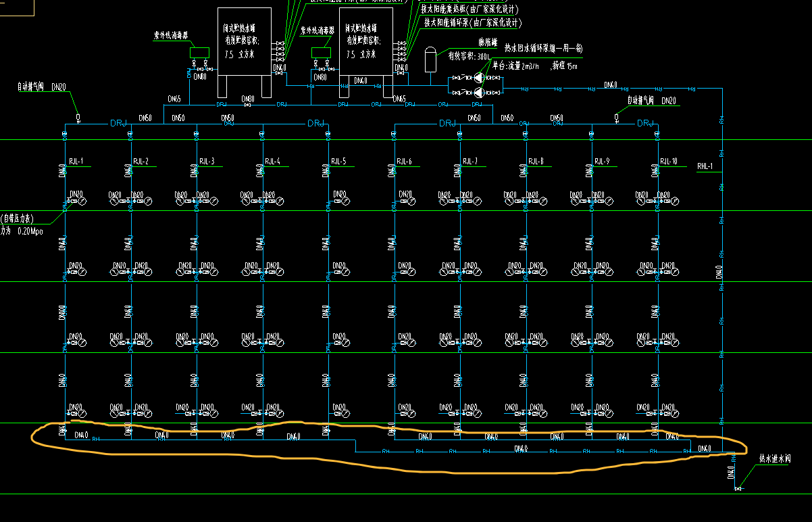Select the RJL-7 riser label
Viewport: 812px width, 522px height.
click(470, 162)
